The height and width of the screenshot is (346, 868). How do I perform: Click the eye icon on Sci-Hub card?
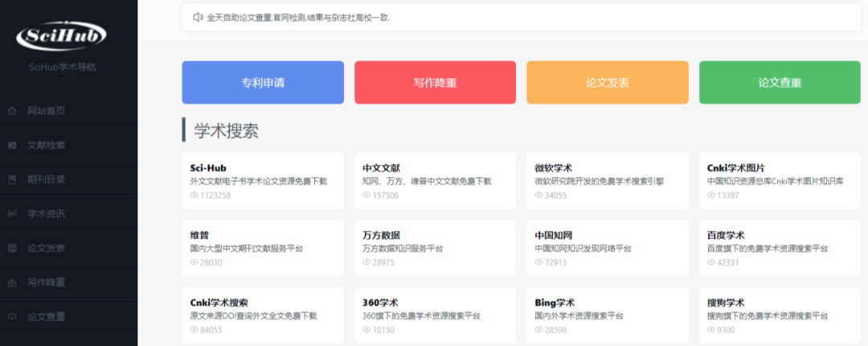coord(194,196)
